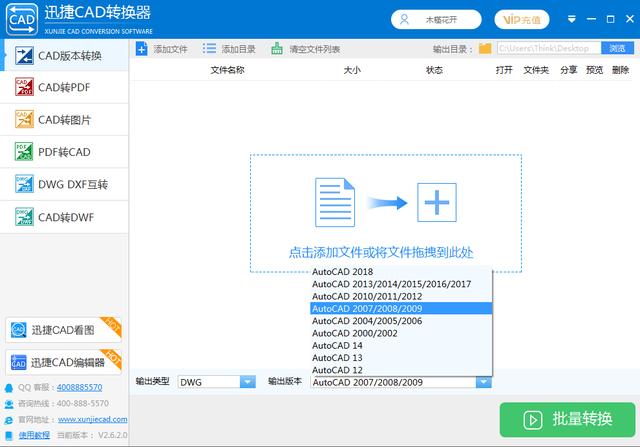Click the tutorial book icon
Image resolution: width=640 pixels, height=447 pixels.
click(x=9, y=436)
